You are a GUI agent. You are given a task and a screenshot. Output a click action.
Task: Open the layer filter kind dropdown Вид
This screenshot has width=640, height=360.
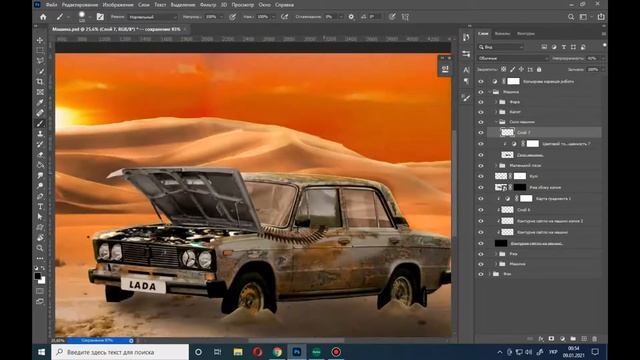pos(500,47)
